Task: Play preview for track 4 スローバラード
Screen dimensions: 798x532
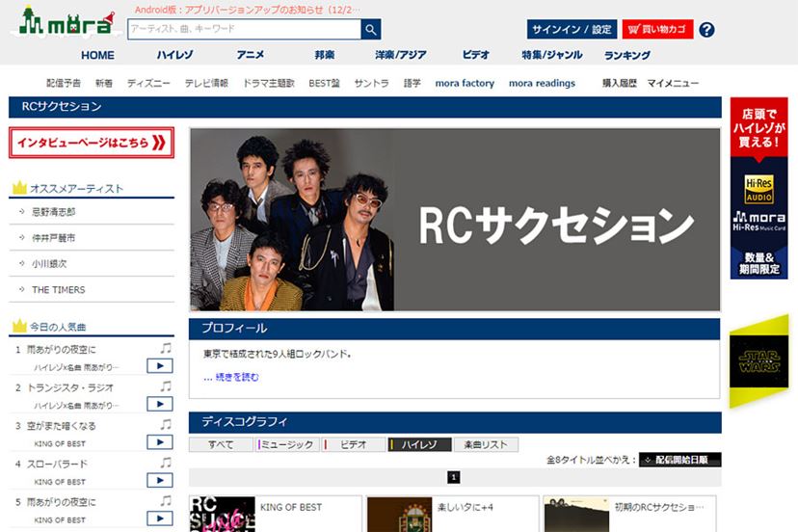Action: [160, 480]
